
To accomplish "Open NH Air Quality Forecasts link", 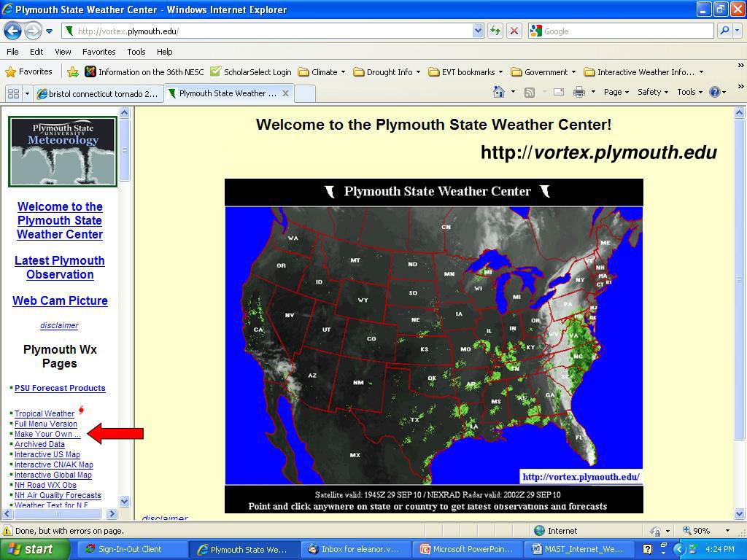I will coord(58,496).
